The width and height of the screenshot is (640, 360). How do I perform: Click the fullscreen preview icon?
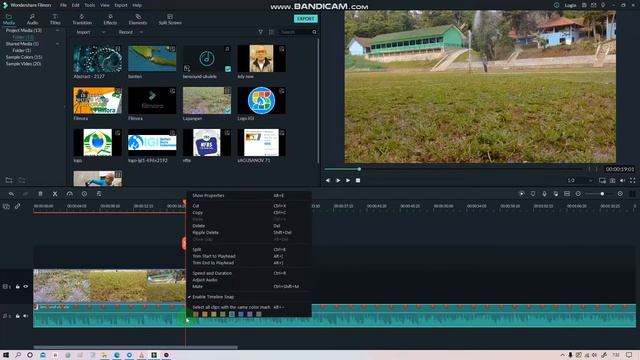point(633,180)
